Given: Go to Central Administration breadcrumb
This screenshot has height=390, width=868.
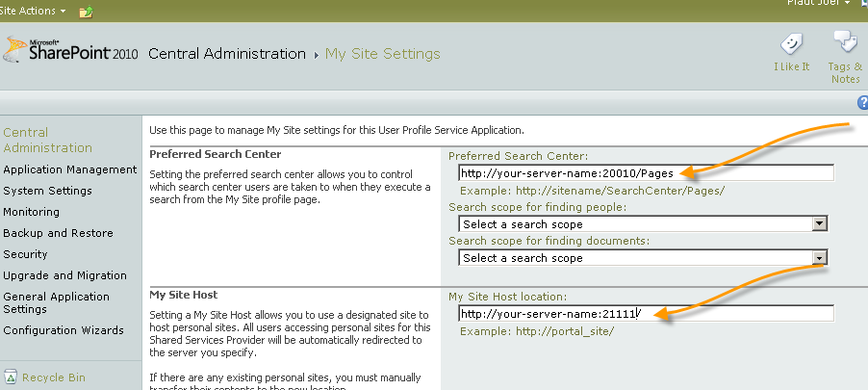Looking at the screenshot, I should (227, 54).
